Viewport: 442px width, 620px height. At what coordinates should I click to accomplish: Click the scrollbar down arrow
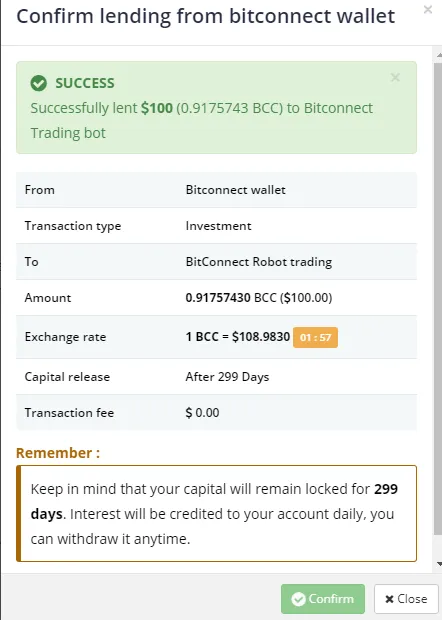pos(439,564)
